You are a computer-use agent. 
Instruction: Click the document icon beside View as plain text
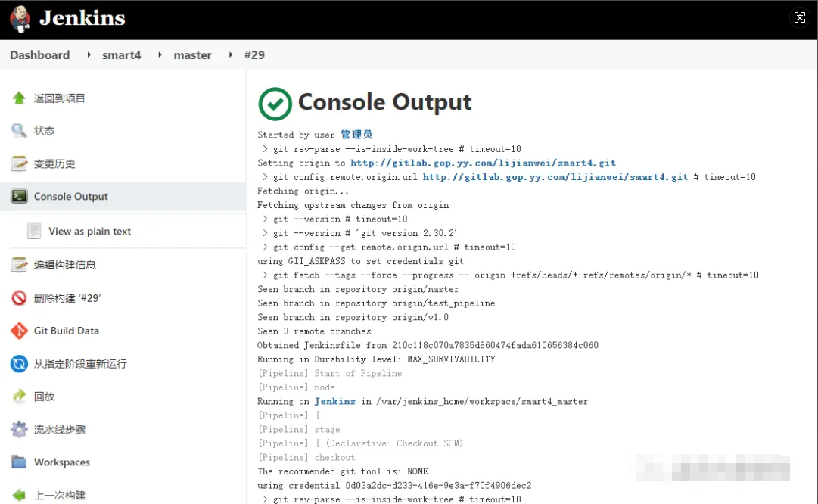[34, 231]
